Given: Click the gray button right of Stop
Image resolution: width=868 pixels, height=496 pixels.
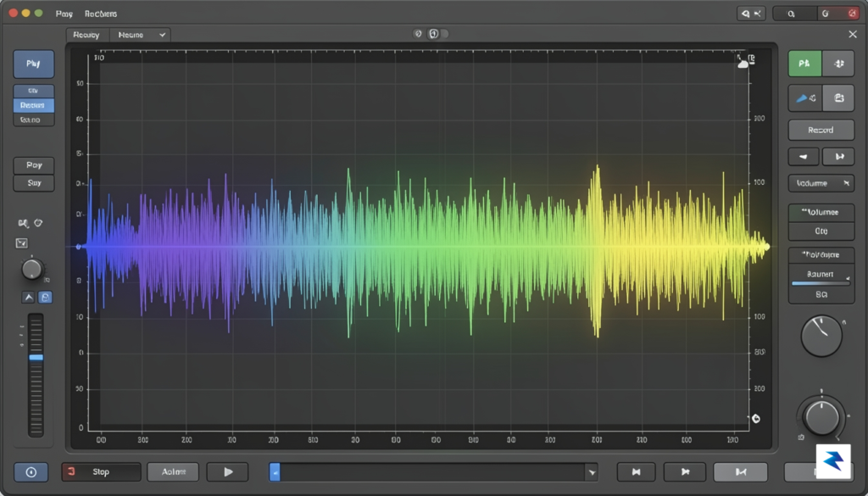Looking at the screenshot, I should click(x=173, y=471).
